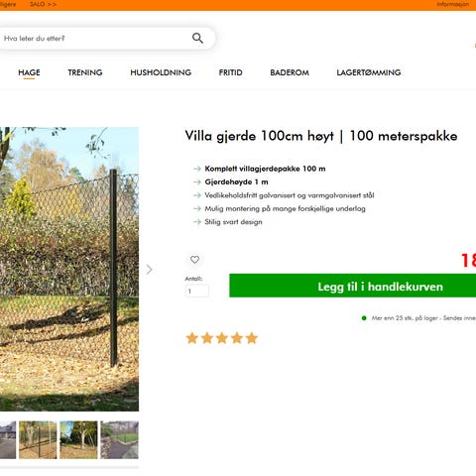Click the green in-stock status dot
The width and height of the screenshot is (476, 476).
coord(364,318)
